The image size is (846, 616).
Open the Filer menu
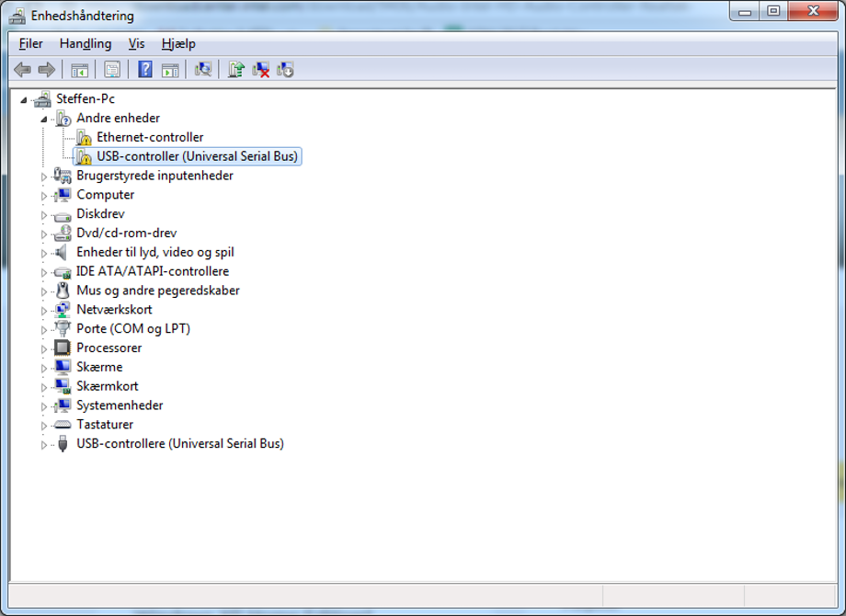[x=30, y=43]
